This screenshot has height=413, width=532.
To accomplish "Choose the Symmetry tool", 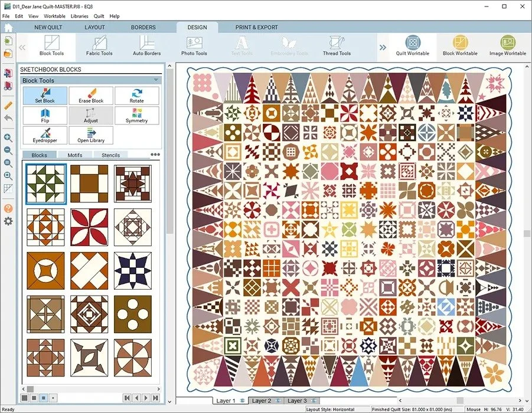I will click(x=137, y=115).
